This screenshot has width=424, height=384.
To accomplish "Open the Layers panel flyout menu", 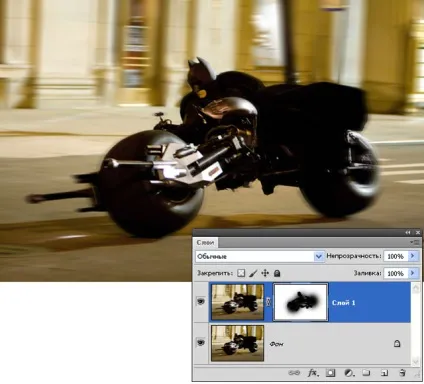I will click(x=416, y=242).
